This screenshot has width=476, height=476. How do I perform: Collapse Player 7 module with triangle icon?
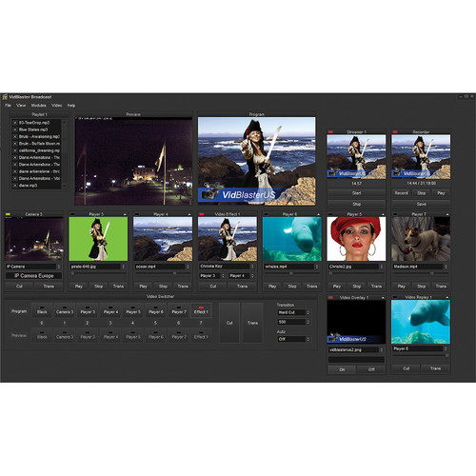point(447,214)
